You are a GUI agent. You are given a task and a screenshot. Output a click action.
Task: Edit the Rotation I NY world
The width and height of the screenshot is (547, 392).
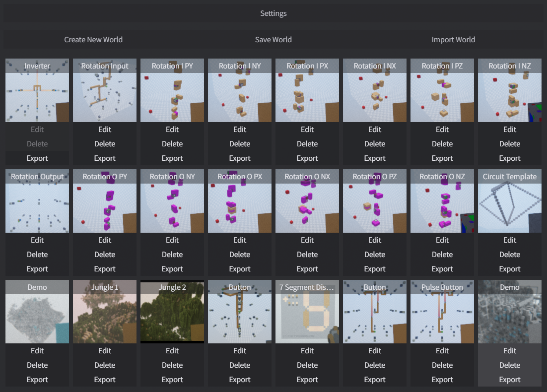(240, 130)
